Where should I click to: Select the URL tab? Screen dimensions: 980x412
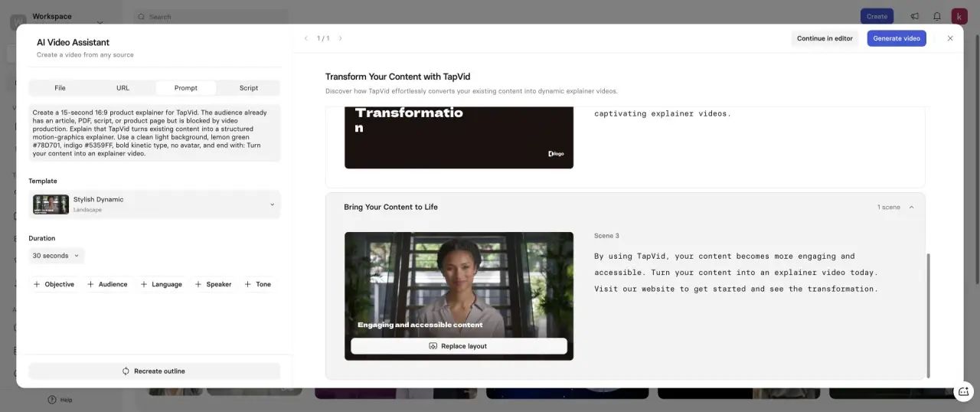click(122, 88)
